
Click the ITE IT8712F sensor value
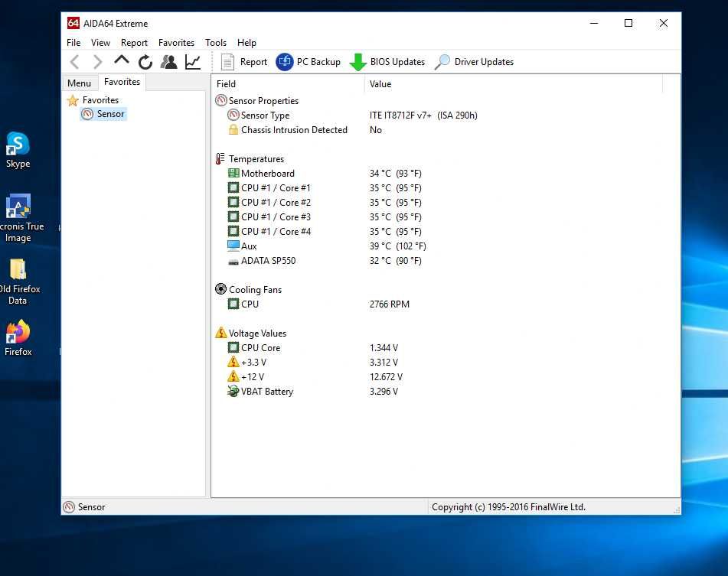point(423,115)
